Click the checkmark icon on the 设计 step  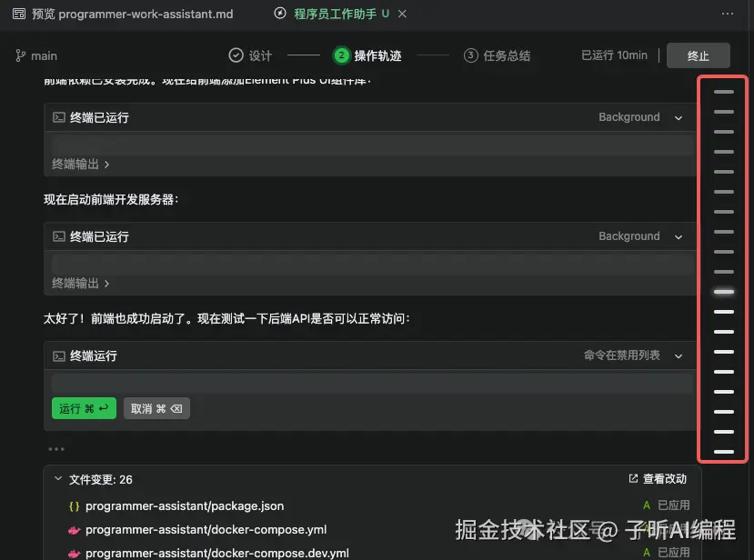(235, 55)
